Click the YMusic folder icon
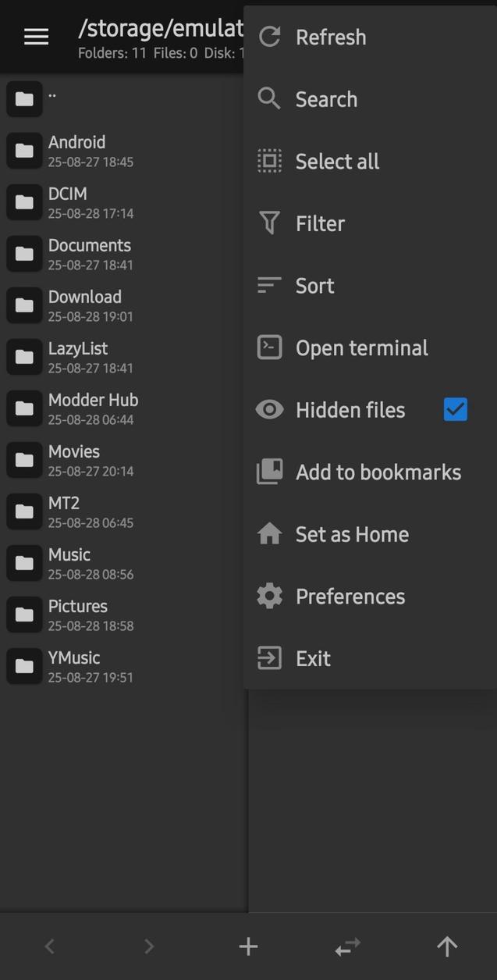Viewport: 497px width, 980px height. 24,666
